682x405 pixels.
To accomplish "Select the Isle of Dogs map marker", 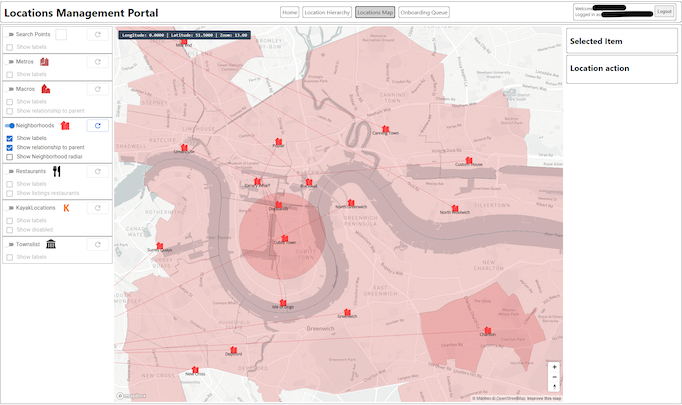I will (283, 302).
